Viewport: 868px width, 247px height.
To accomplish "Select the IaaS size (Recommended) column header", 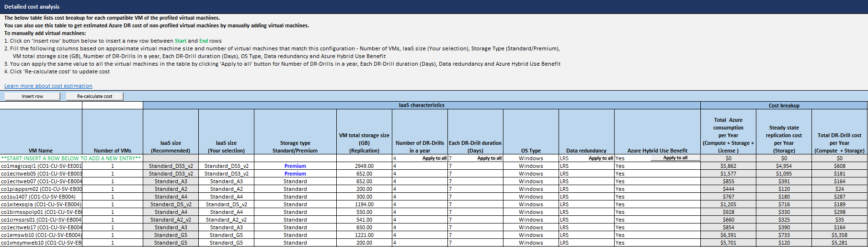I will (171, 132).
